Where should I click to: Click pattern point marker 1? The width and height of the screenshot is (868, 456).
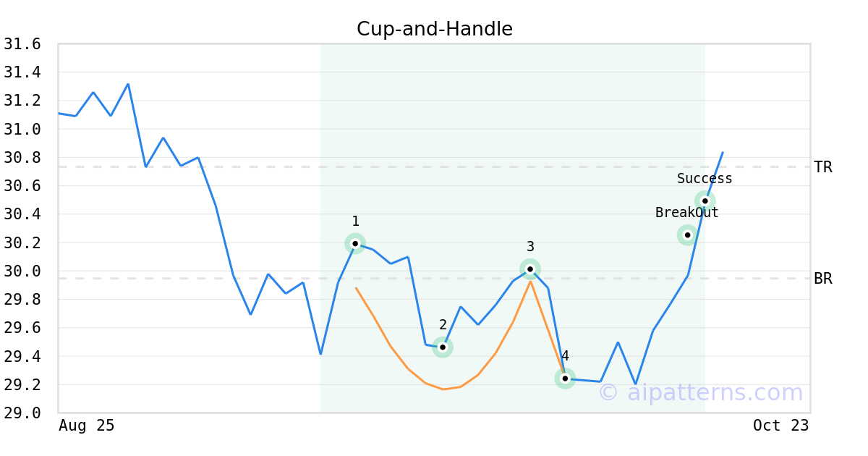pyautogui.click(x=355, y=243)
